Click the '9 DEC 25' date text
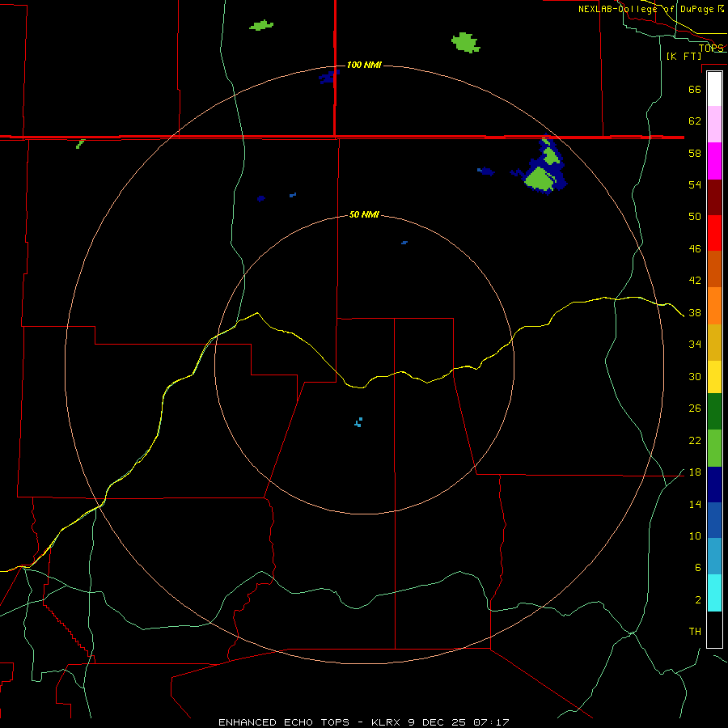The width and height of the screenshot is (728, 728). pyautogui.click(x=437, y=722)
